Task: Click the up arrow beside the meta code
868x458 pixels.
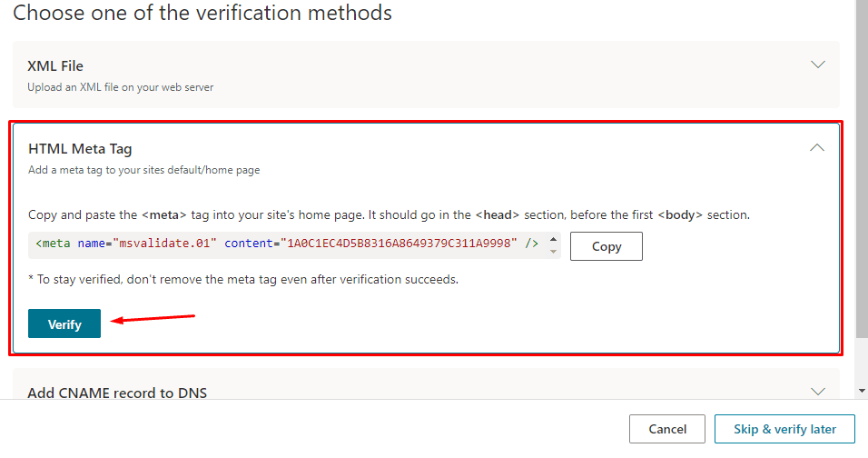Action: 553,239
